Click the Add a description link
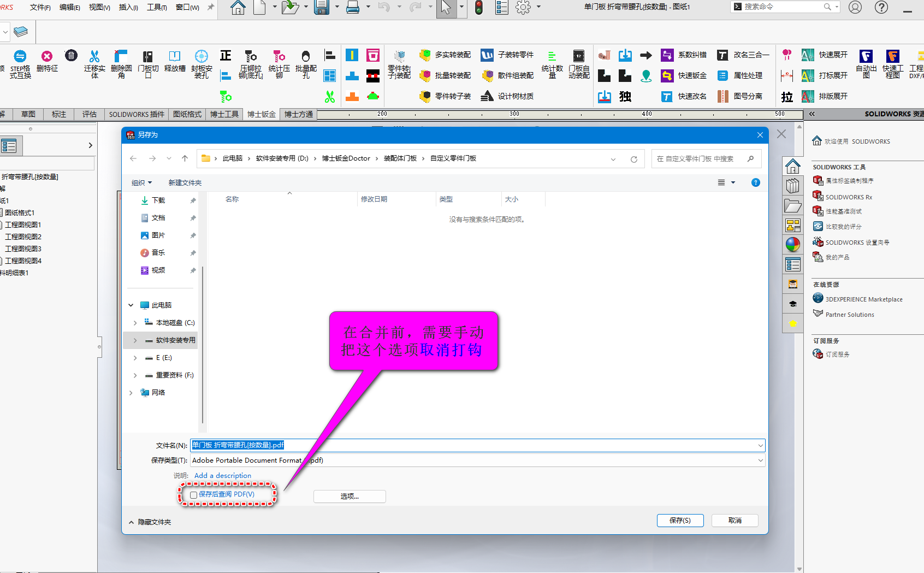The image size is (924, 573). (x=223, y=476)
